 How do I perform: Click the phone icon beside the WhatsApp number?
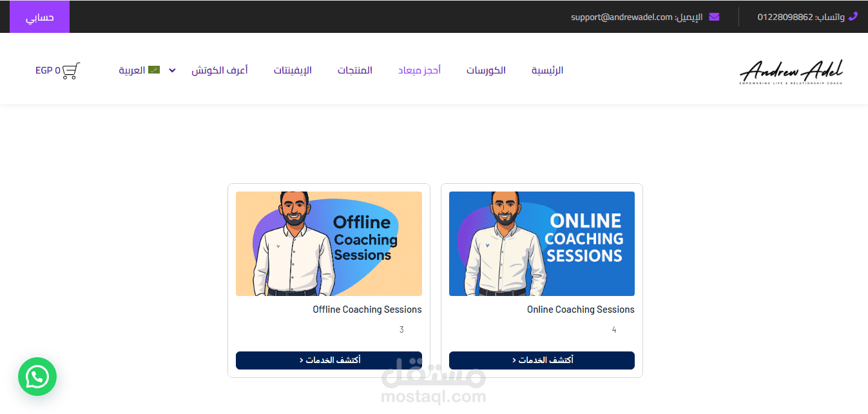pyautogui.click(x=853, y=17)
